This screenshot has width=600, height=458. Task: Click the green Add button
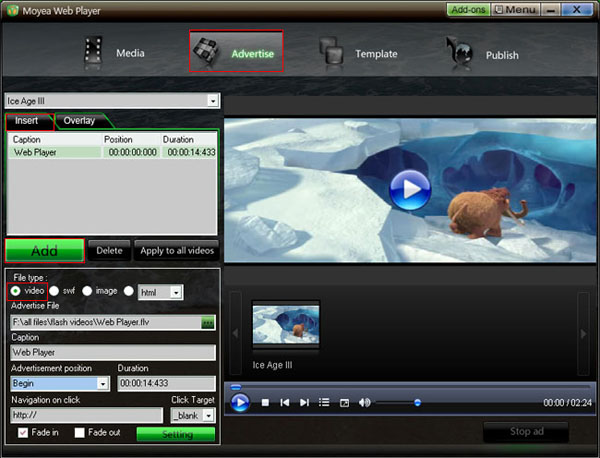(45, 251)
